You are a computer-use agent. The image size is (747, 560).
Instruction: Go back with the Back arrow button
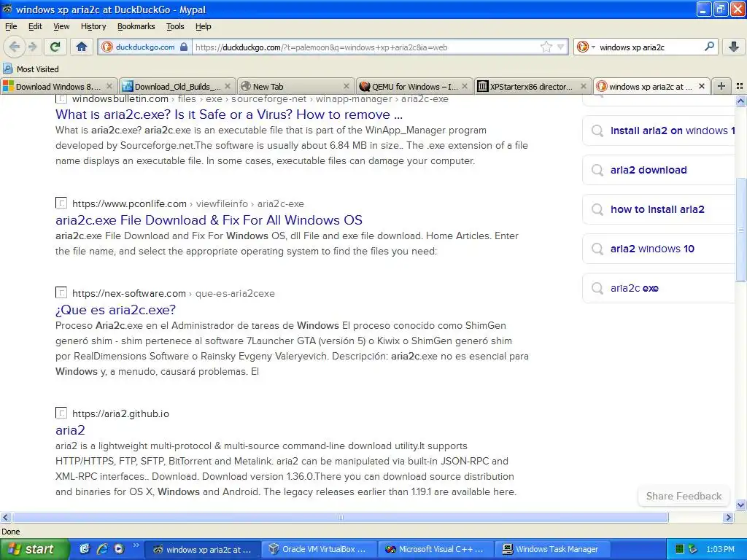click(14, 47)
